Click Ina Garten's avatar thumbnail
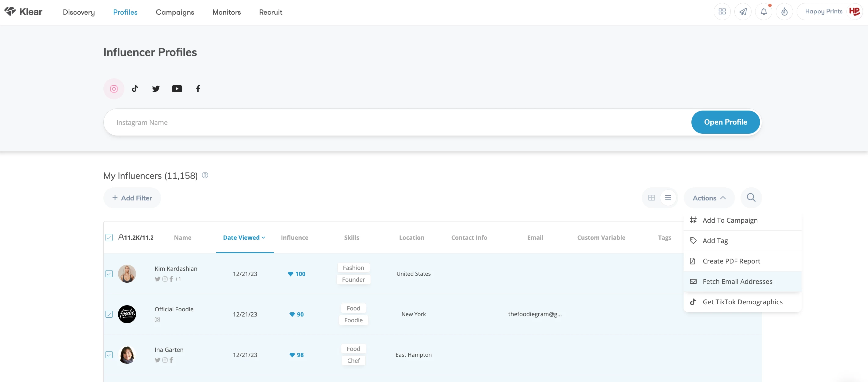This screenshot has height=382, width=868. [127, 355]
